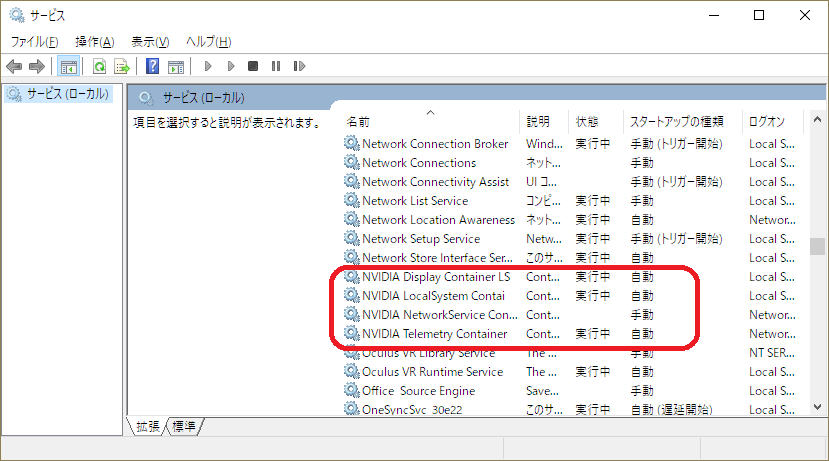
Task: Open the 操作(A) menu
Action: click(94, 41)
